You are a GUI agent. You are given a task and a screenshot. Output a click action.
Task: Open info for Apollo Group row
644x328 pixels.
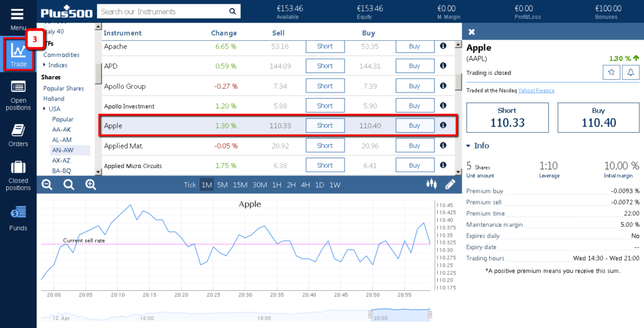[x=443, y=86]
